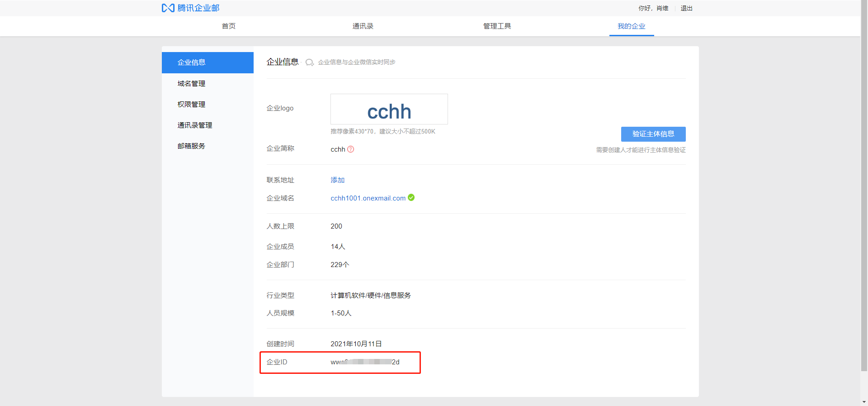Click 退出 to log out

687,8
